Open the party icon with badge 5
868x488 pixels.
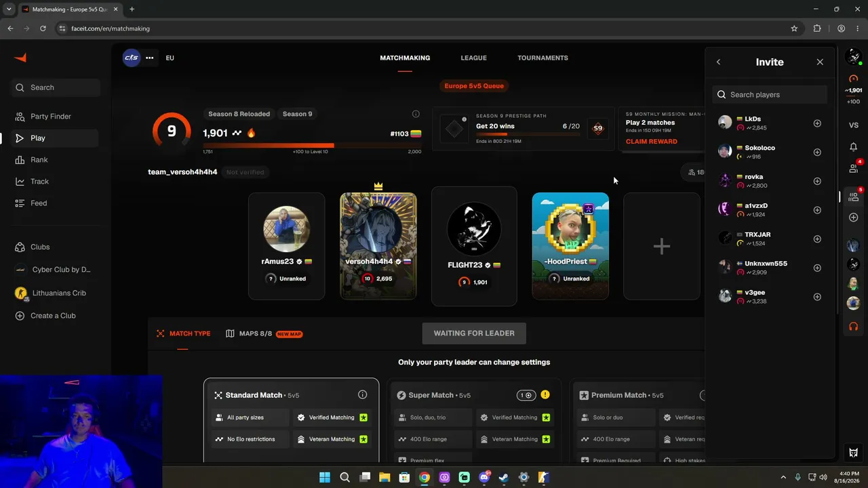coord(854,196)
